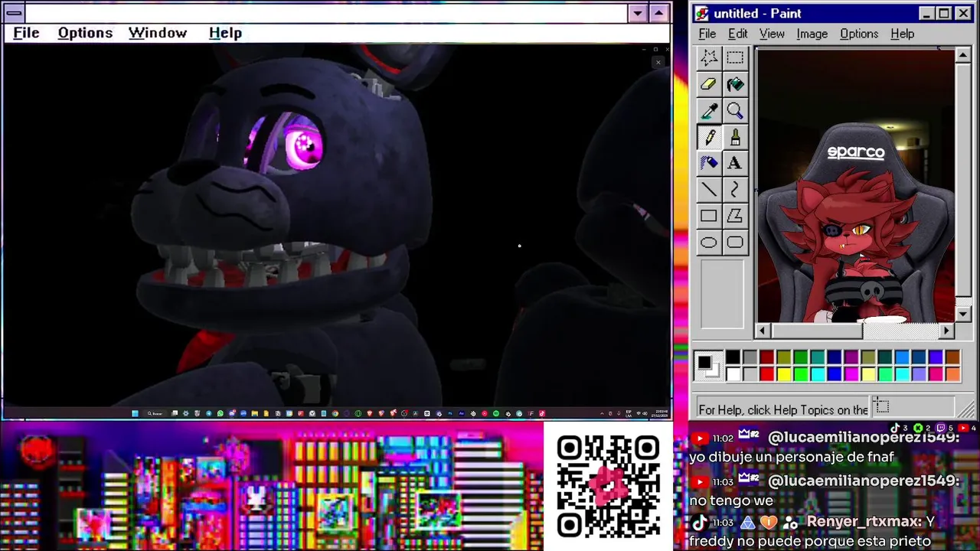Activate the Pick Color eyedropper tool
980x551 pixels.
(x=709, y=112)
